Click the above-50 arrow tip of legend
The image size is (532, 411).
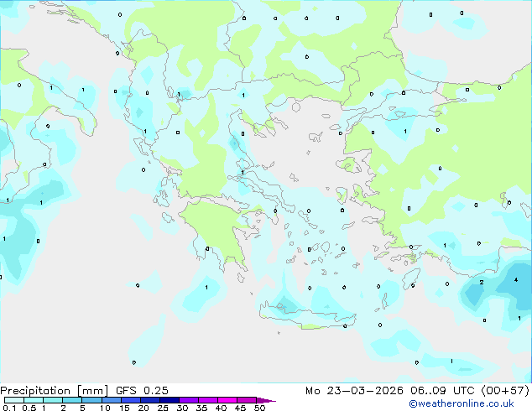coord(266,400)
